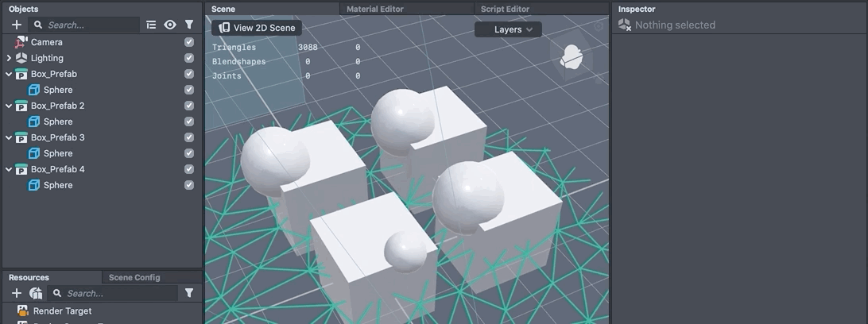Click the View 2D Scene button
Screen dimensions: 868x324
257,28
